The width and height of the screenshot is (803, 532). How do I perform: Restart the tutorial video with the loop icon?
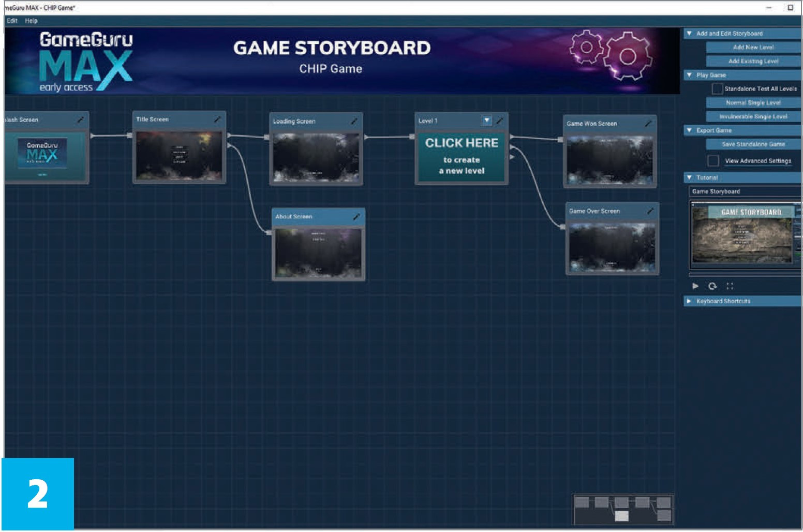point(712,286)
